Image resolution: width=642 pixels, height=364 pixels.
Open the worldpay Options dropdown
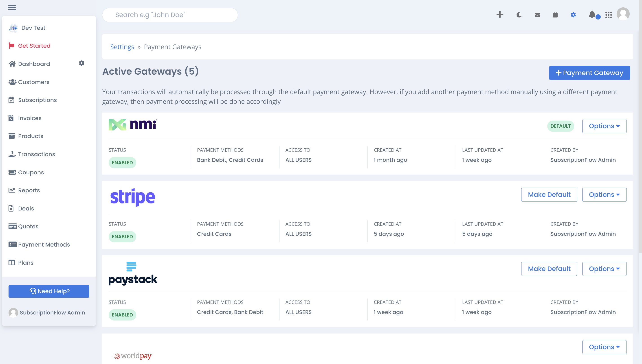click(604, 347)
